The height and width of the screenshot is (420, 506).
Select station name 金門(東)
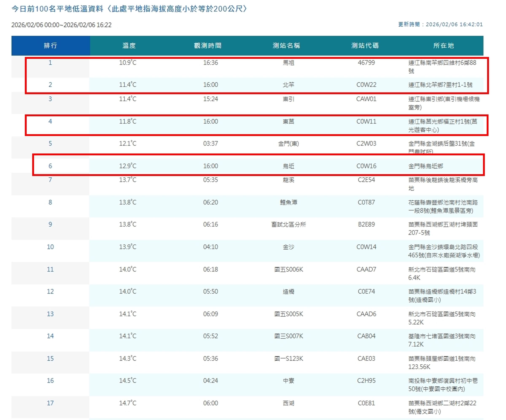288,144
